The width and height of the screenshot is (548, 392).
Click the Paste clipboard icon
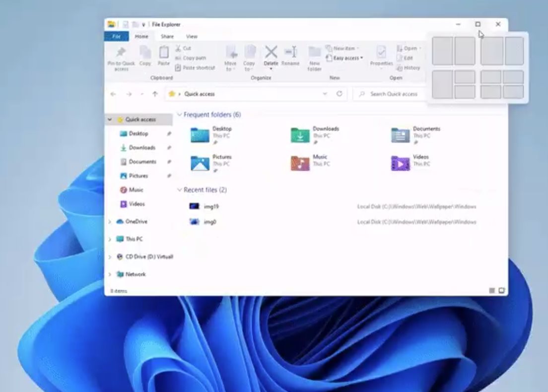click(164, 53)
